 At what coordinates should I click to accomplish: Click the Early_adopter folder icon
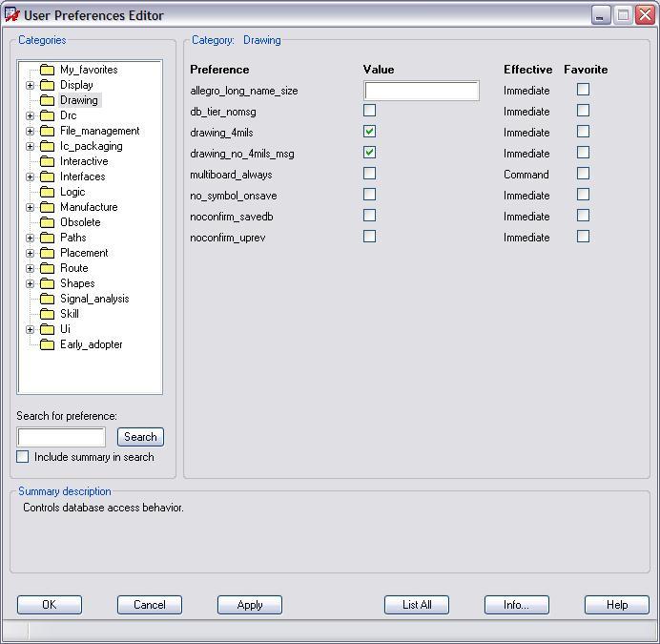pyautogui.click(x=47, y=344)
